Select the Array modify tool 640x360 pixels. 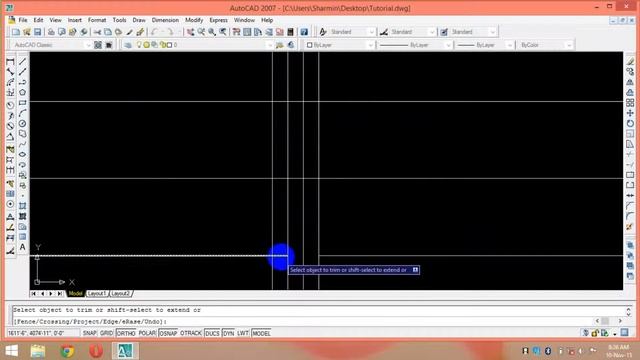click(630, 103)
